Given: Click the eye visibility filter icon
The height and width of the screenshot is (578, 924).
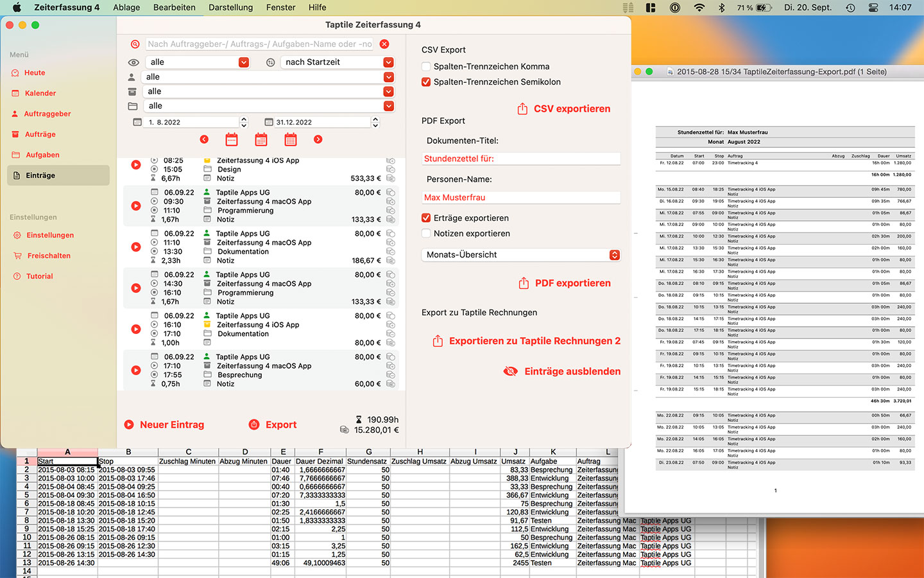Looking at the screenshot, I should click(133, 62).
